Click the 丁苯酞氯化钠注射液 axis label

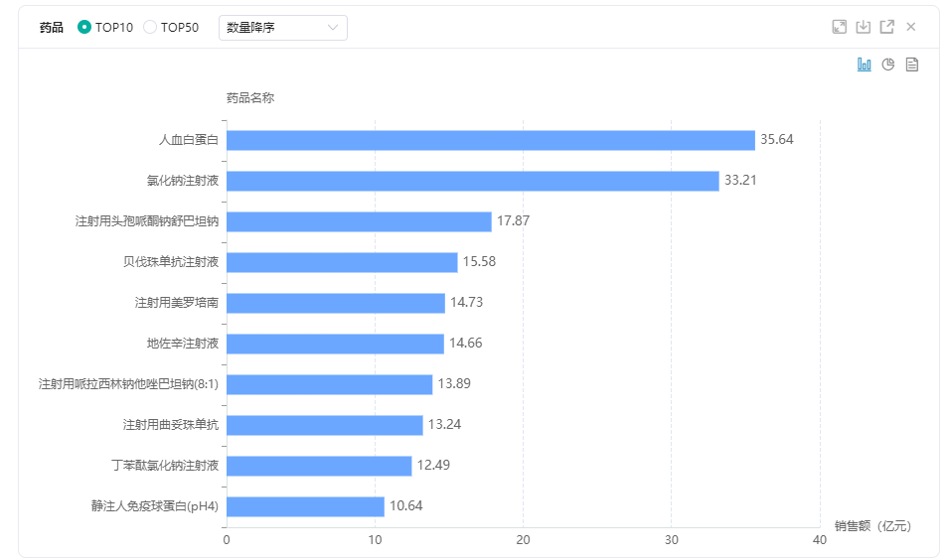(165, 466)
